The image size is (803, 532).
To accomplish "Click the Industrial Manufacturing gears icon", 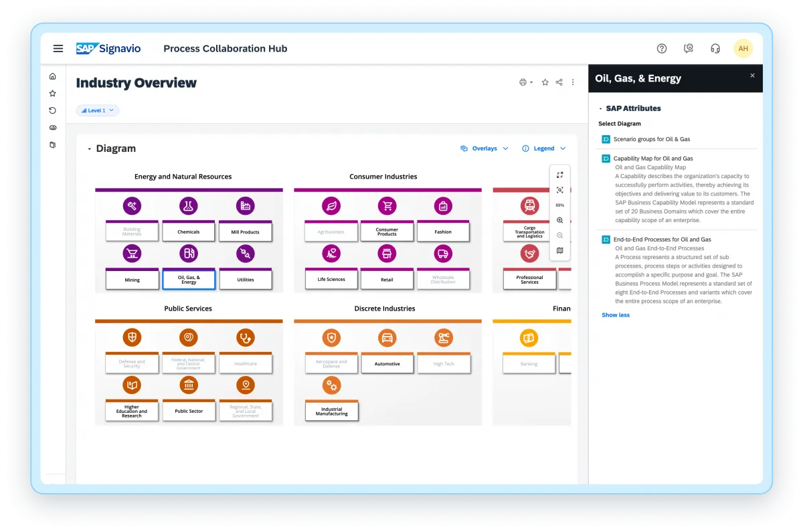I will pos(331,385).
